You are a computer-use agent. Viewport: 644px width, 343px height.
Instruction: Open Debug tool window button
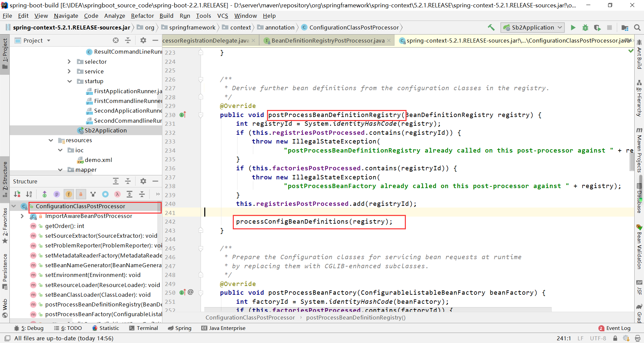(29, 328)
